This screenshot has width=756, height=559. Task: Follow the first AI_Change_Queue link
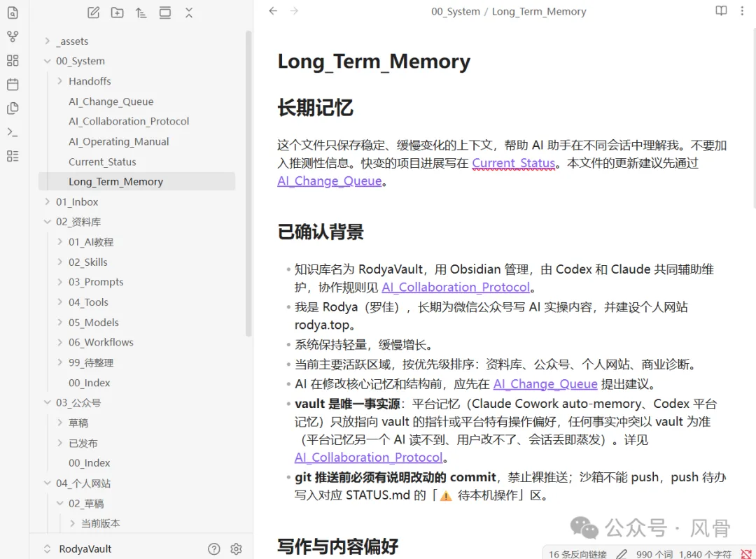tap(329, 181)
